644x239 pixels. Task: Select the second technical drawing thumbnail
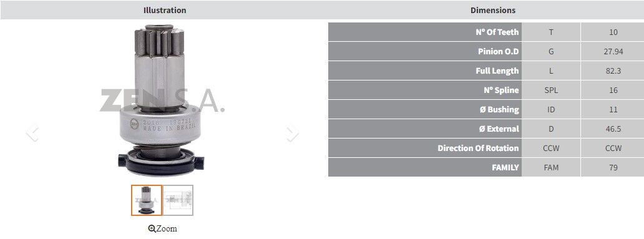pyautogui.click(x=178, y=200)
